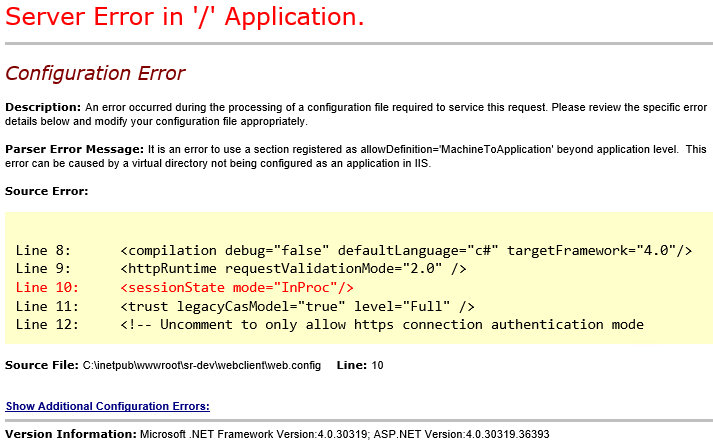Click the 'Version Information:' label

(70, 434)
